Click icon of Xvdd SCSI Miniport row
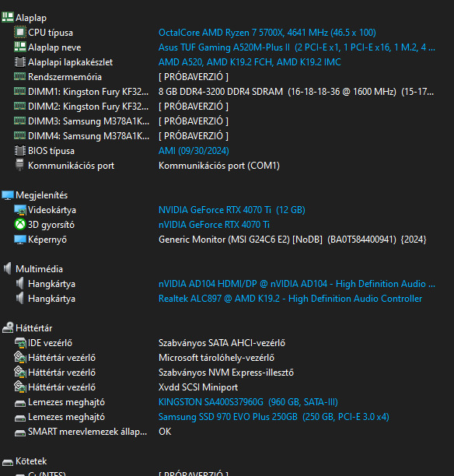Image resolution: width=454 pixels, height=476 pixels. click(x=20, y=387)
